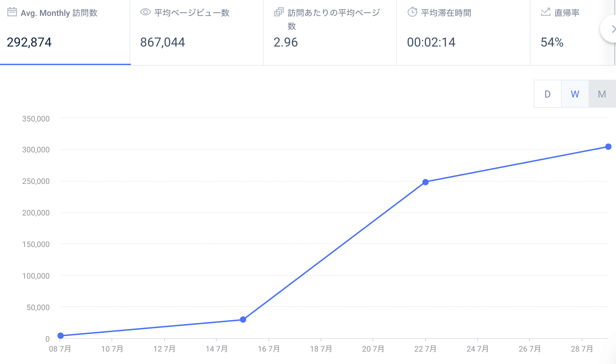Click the data point near 15 7月
The height and width of the screenshot is (364, 616).
point(243,319)
